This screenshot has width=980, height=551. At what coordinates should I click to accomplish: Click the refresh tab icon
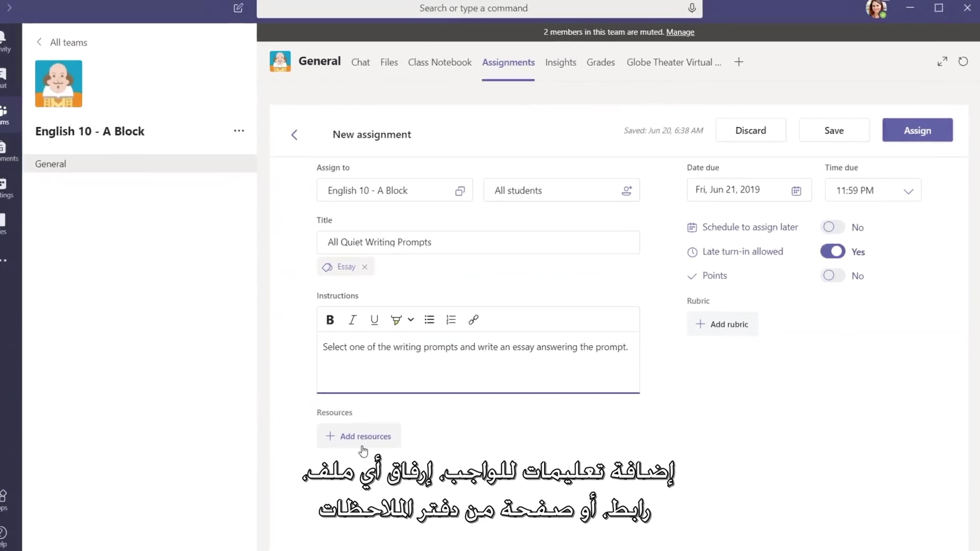click(963, 62)
